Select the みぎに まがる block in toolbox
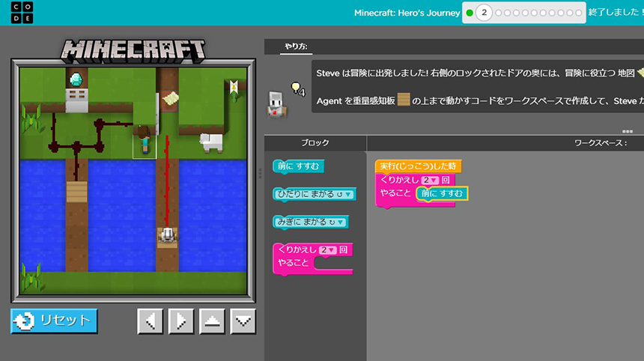Viewport: 644px width, 361px height. click(311, 222)
